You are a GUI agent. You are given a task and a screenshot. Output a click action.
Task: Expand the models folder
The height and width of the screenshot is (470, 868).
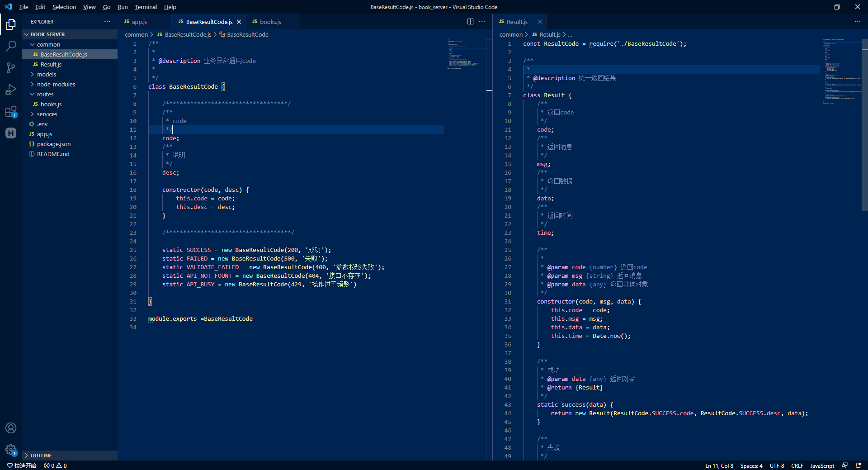pyautogui.click(x=70, y=74)
